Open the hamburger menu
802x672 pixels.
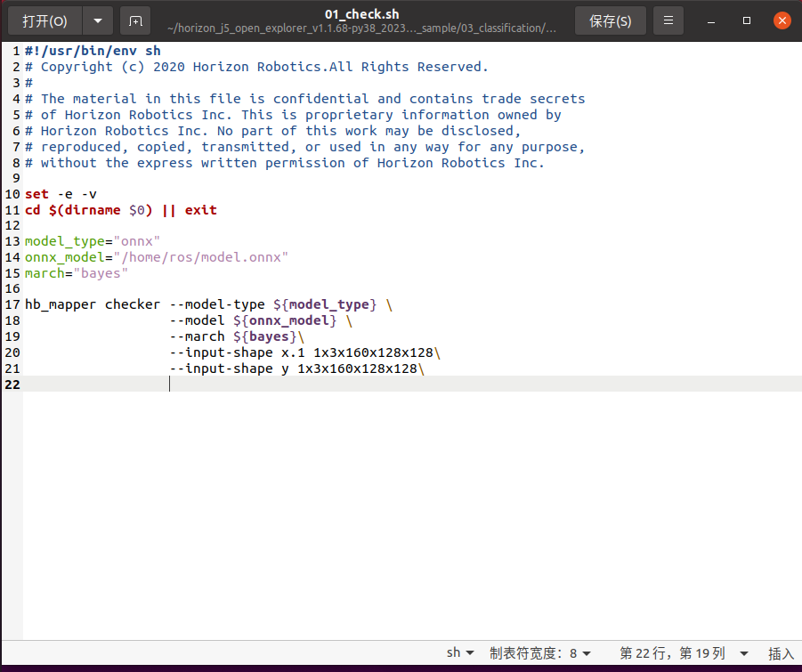[x=668, y=21]
